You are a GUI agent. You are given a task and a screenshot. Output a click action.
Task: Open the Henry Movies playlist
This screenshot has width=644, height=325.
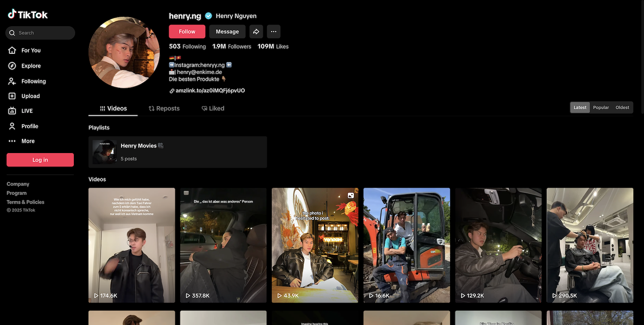click(178, 152)
